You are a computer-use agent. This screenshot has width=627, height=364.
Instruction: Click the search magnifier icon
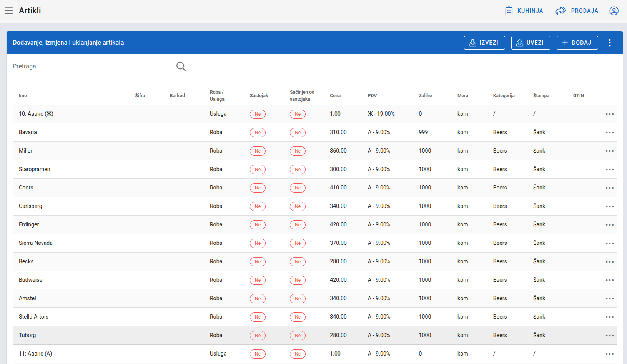point(181,66)
